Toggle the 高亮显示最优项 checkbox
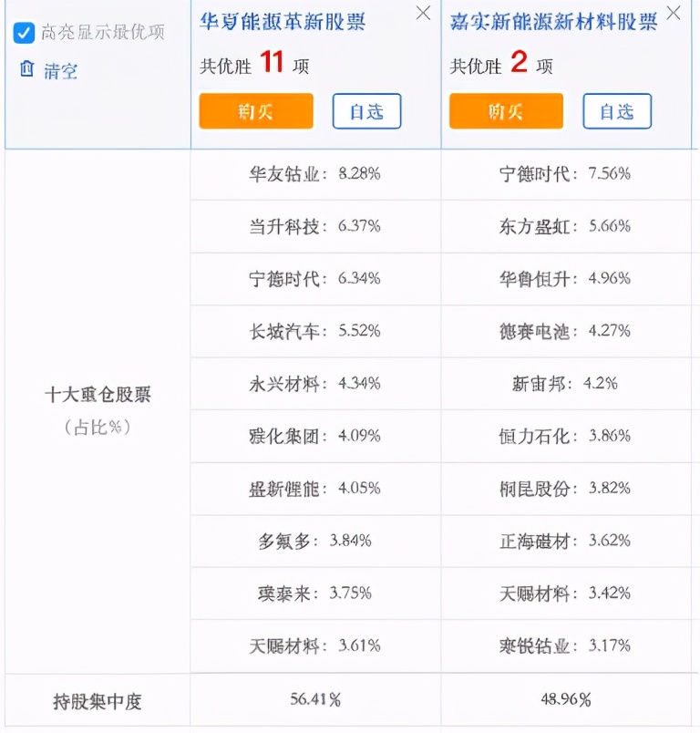The height and width of the screenshot is (733, 700). [x=22, y=34]
